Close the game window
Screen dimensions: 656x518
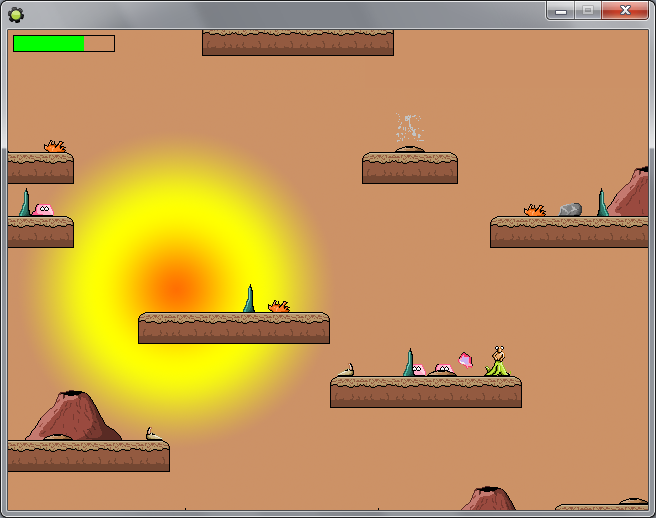click(x=626, y=10)
